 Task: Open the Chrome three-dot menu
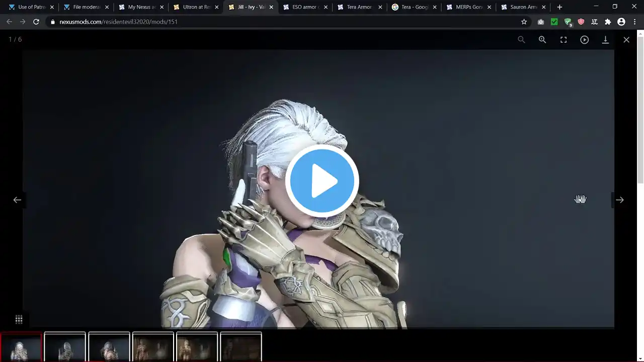tap(634, 22)
